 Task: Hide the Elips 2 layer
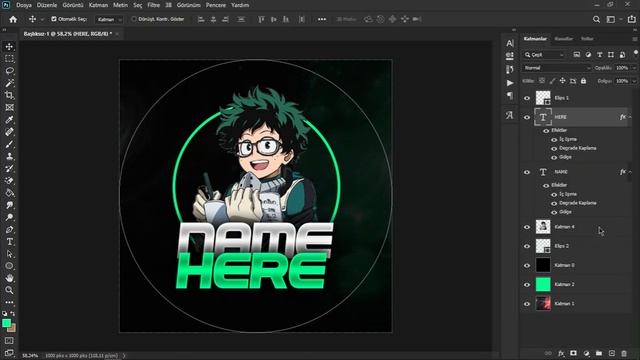527,246
